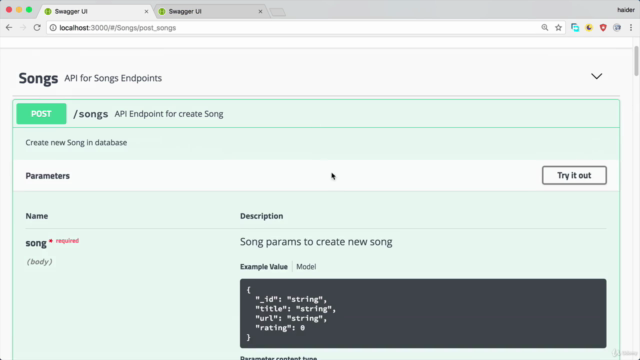Collapse the Songs section with the chevron

596,76
